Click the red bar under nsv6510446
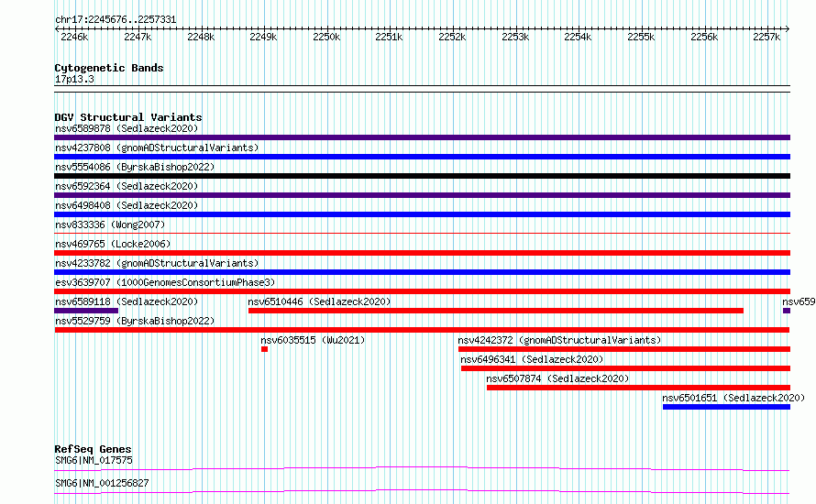The image size is (816, 504). 496,311
